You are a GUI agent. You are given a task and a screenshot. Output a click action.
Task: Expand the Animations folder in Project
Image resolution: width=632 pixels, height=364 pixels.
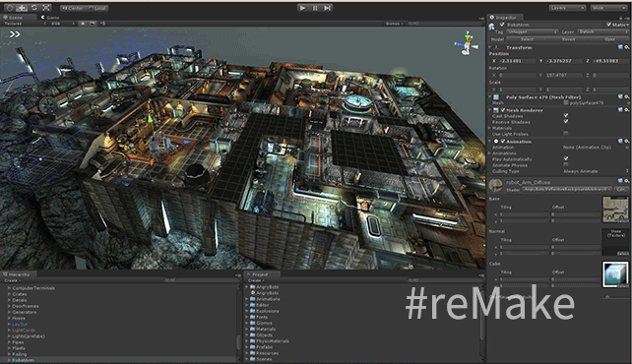tap(247, 299)
